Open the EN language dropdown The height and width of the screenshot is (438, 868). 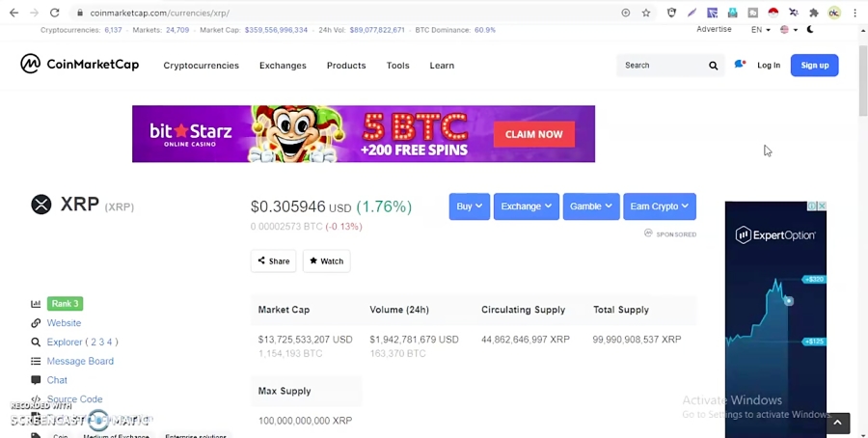tap(761, 29)
